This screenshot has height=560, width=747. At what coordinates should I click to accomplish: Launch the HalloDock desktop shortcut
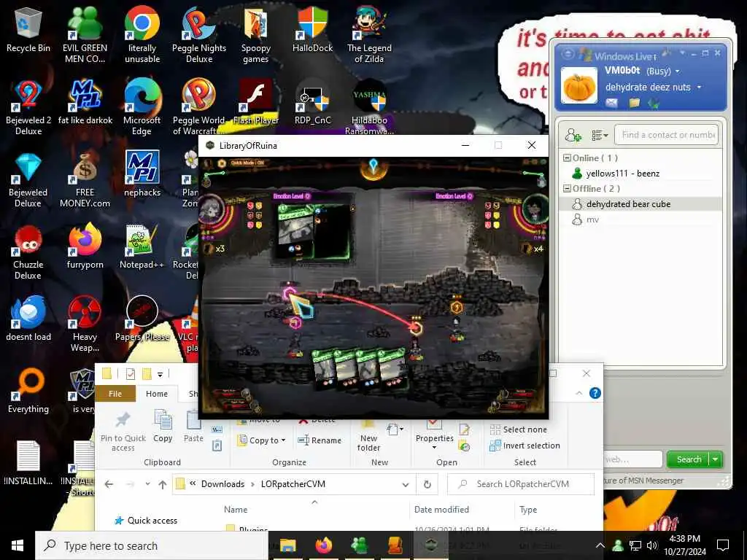312,29
